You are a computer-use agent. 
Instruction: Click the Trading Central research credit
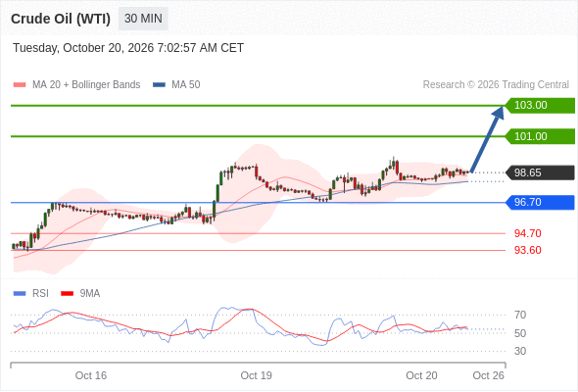point(496,85)
